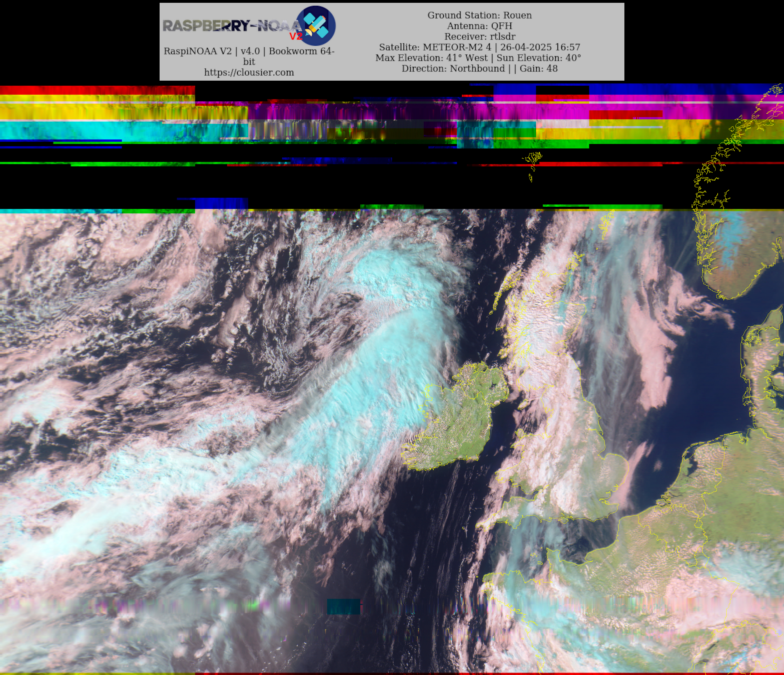Image resolution: width=784 pixels, height=675 pixels.
Task: Click the RASPBERRY-NOAA wordmark in the header
Action: pyautogui.click(x=232, y=26)
